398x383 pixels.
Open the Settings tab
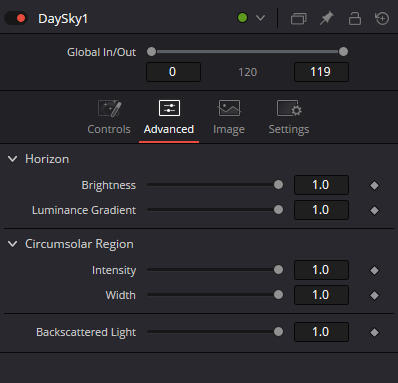[x=289, y=117]
